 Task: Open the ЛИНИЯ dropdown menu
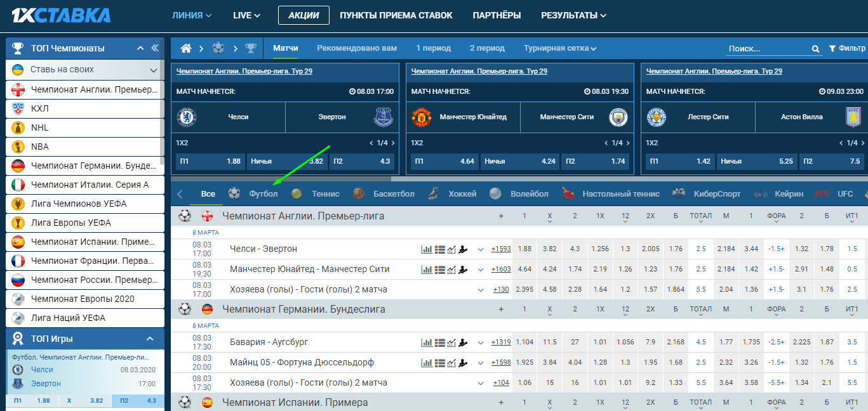click(192, 15)
